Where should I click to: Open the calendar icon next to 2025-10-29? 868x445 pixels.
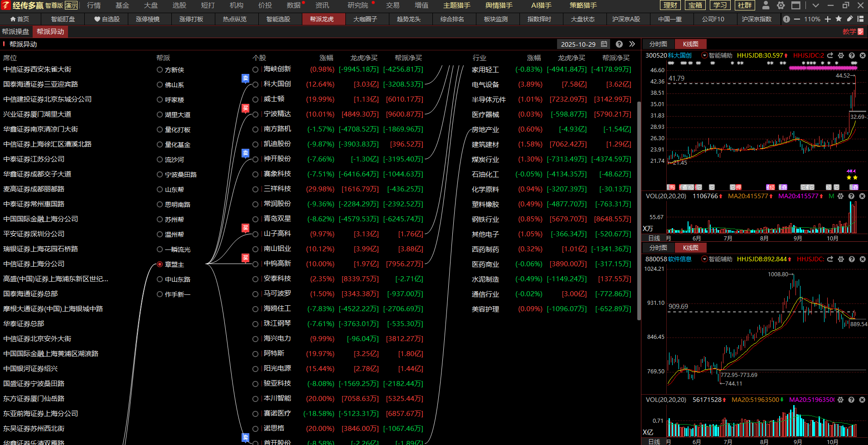(x=604, y=44)
